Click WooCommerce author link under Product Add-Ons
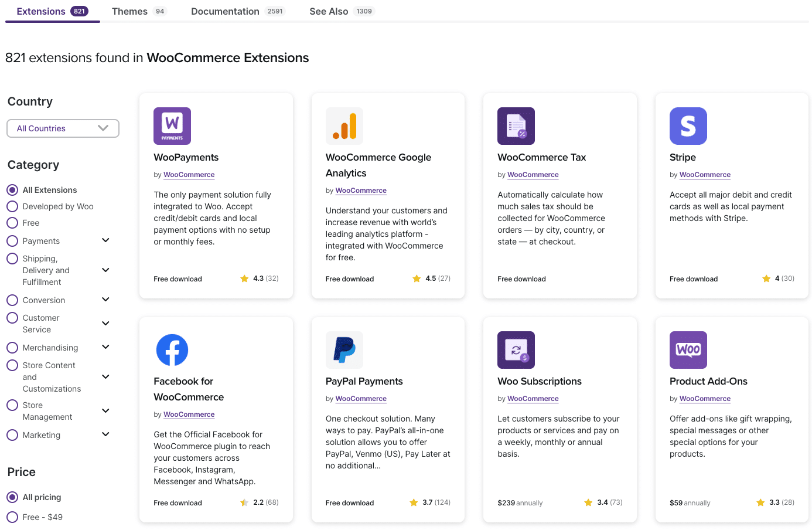The width and height of the screenshot is (812, 530). (x=705, y=399)
